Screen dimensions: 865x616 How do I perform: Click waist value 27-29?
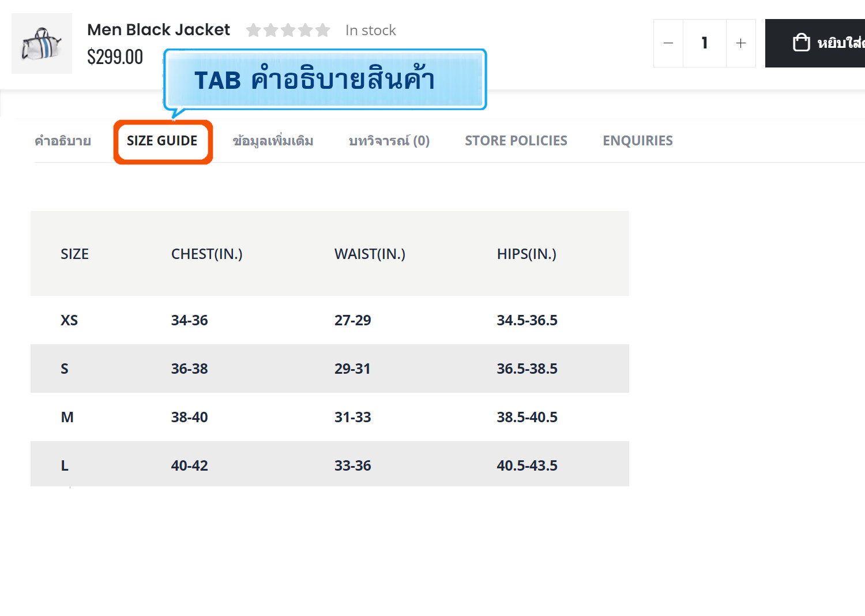pyautogui.click(x=353, y=320)
